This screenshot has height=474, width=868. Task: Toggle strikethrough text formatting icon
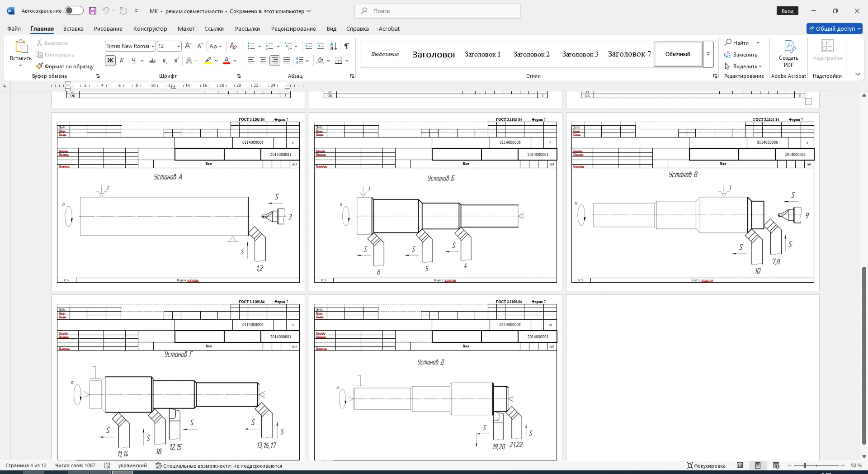pos(152,61)
